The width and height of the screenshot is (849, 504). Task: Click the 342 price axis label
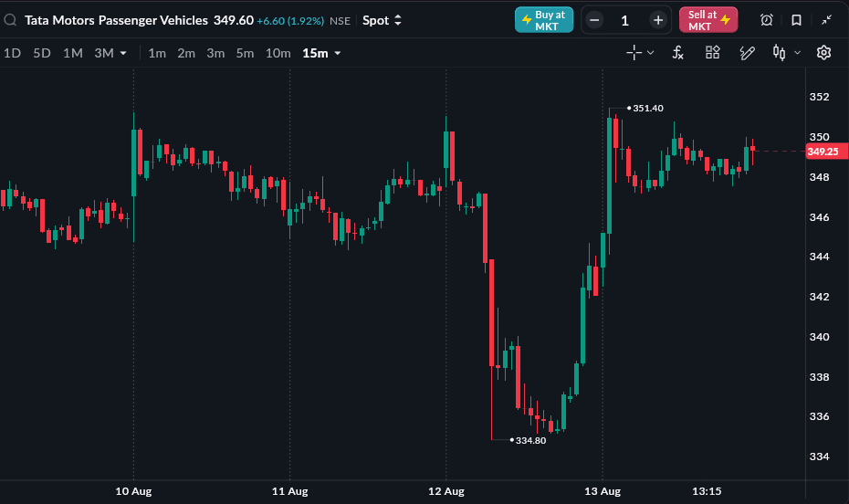(x=819, y=297)
